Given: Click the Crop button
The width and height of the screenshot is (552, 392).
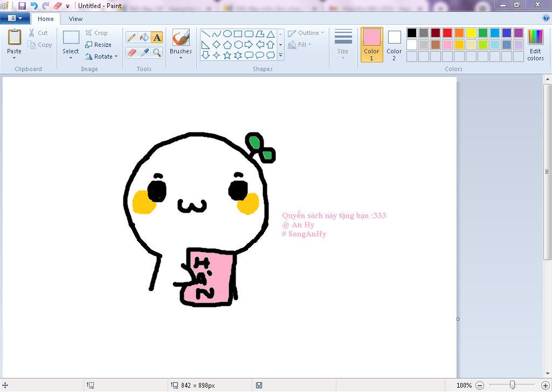Looking at the screenshot, I should pyautogui.click(x=96, y=33).
